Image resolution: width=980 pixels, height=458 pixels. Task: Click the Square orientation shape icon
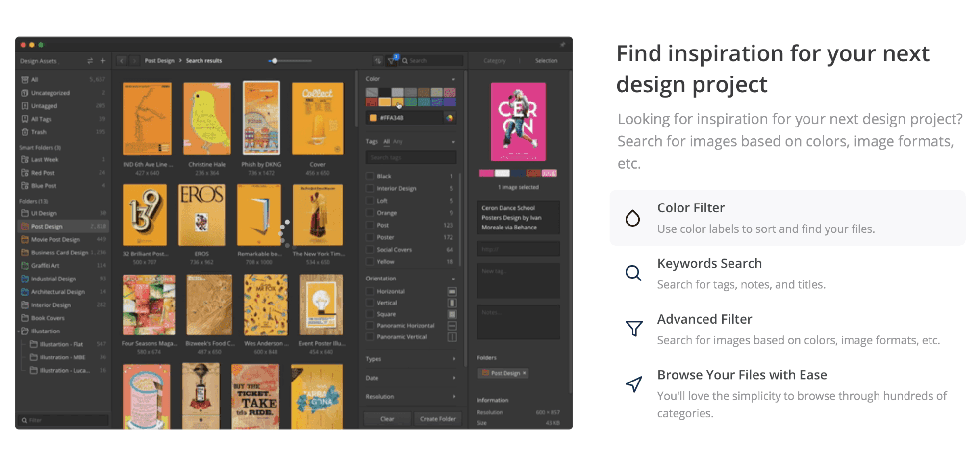tap(452, 314)
